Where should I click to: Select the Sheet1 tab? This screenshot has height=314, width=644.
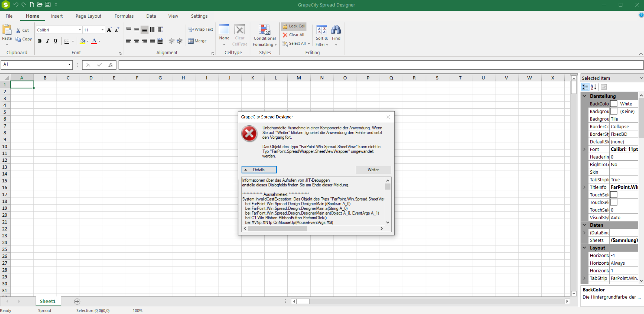[48, 301]
